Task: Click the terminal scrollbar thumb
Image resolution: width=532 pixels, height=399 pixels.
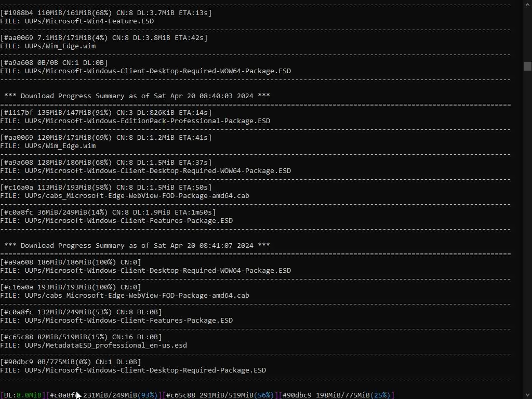Action: pos(527,66)
